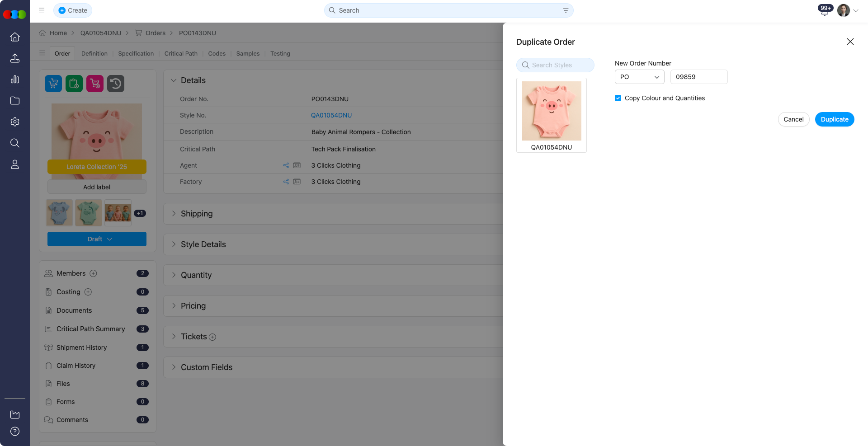Switch to the Specification tab
This screenshot has height=446, width=868.
(136, 53)
